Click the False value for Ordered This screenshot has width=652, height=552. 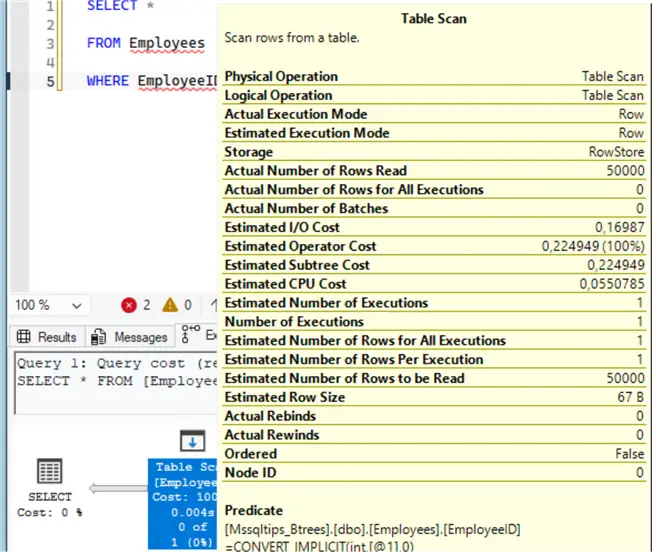coord(630,454)
